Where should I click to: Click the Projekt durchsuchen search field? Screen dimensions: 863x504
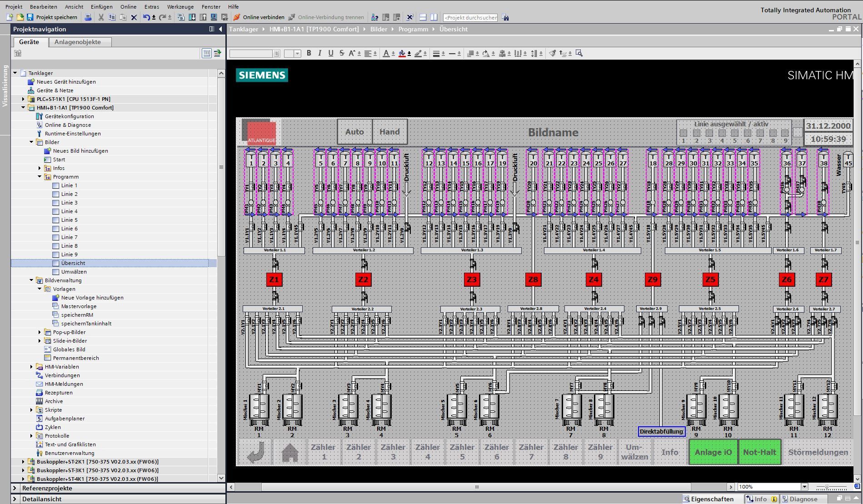pyautogui.click(x=470, y=18)
